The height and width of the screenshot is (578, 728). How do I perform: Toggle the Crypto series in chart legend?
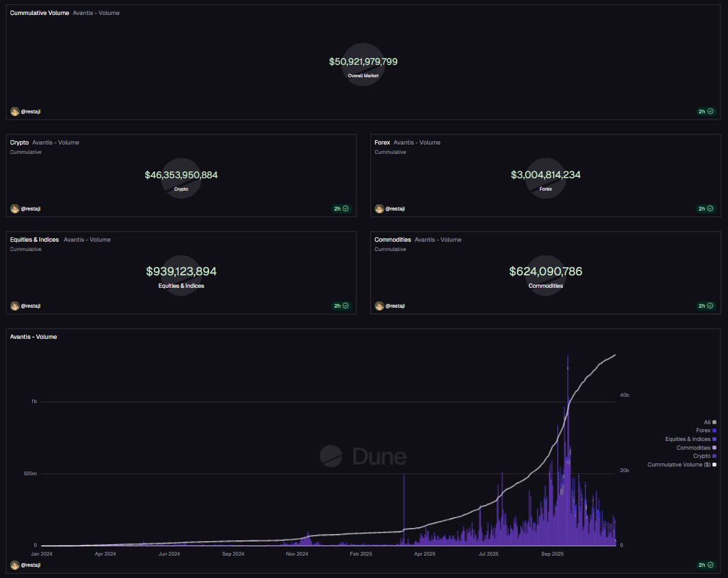(x=704, y=456)
